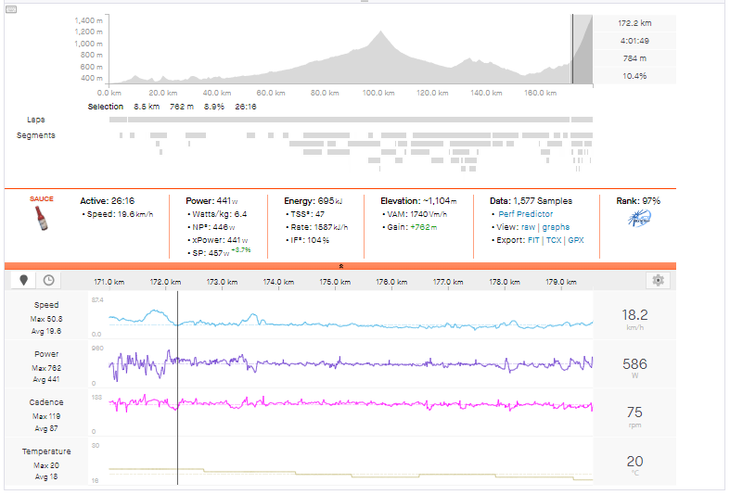Export activity as GPX file
The width and height of the screenshot is (730, 495).
pyautogui.click(x=576, y=240)
